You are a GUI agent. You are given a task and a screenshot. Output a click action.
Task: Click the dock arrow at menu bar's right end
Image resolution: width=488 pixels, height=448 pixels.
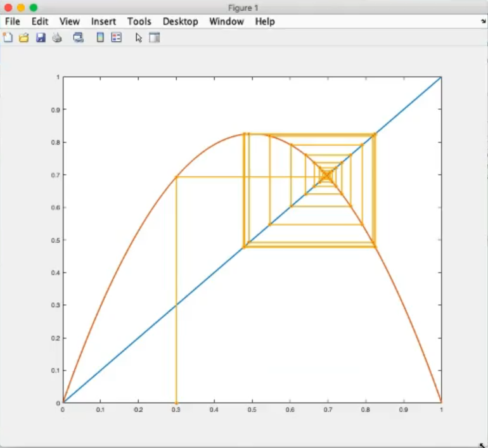483,22
